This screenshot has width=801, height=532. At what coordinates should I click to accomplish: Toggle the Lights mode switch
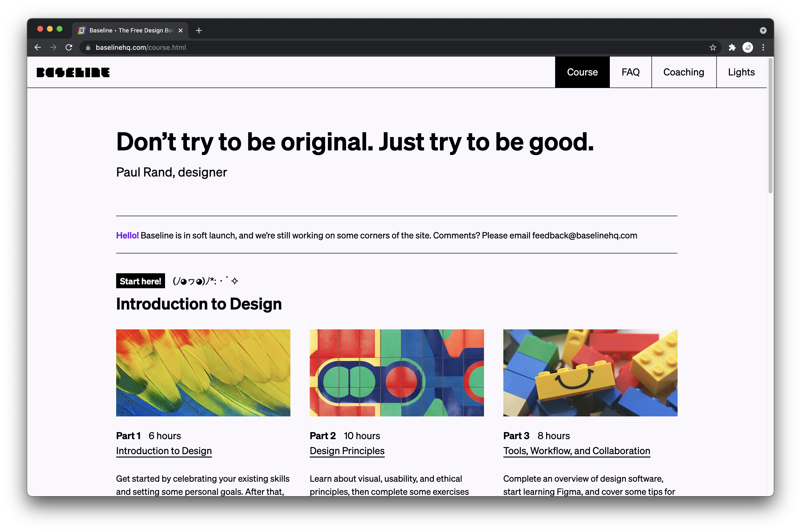point(741,72)
